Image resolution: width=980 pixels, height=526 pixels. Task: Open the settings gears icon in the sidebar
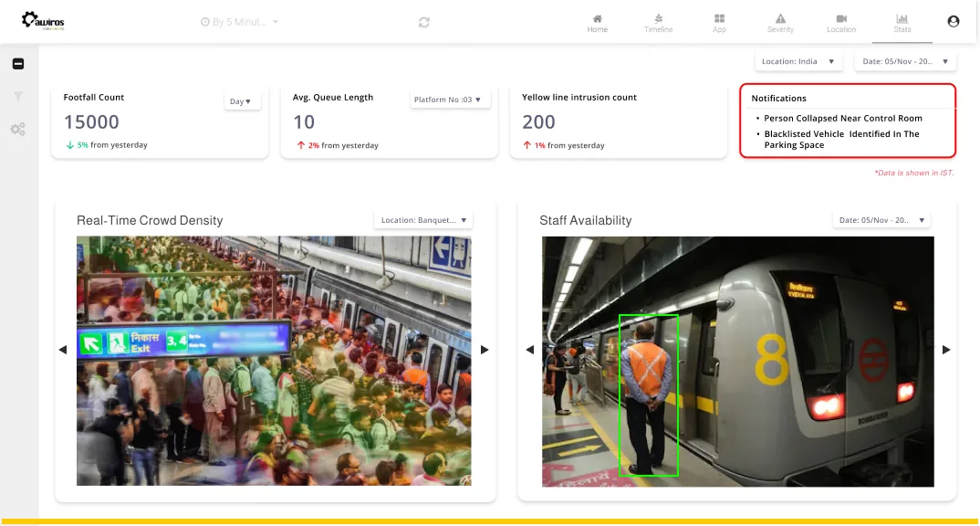[x=18, y=130]
